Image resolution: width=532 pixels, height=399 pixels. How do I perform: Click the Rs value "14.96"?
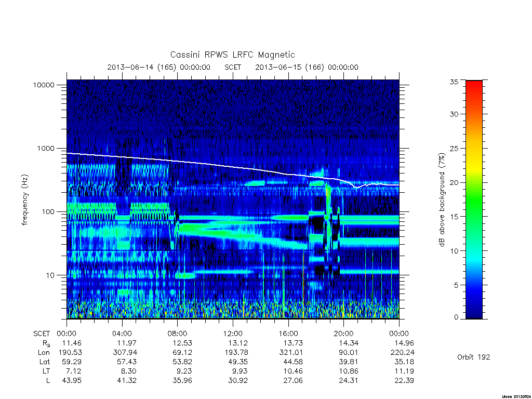tap(404, 343)
